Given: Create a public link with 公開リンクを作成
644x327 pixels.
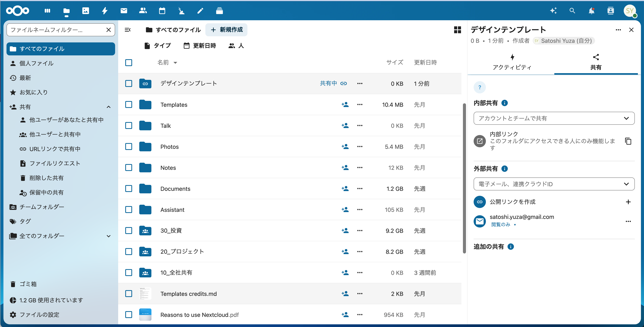Looking at the screenshot, I should click(x=628, y=202).
